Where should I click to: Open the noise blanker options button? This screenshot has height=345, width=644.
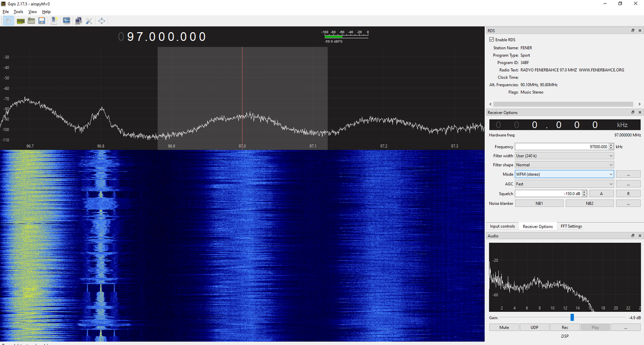click(628, 204)
